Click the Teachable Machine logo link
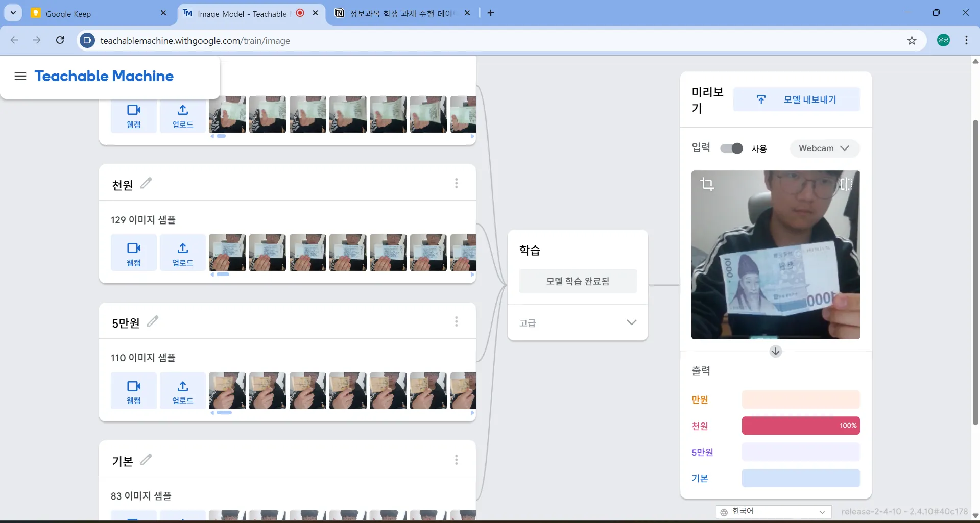The height and width of the screenshot is (523, 980). [x=104, y=76]
